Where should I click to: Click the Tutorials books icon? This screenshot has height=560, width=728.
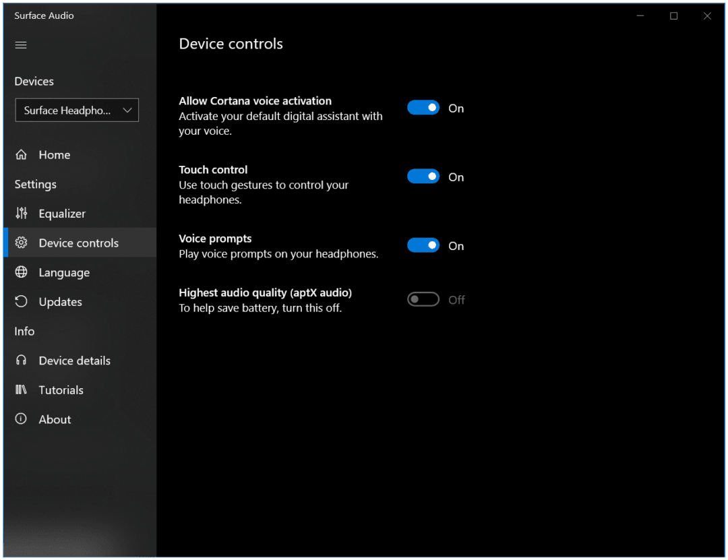coord(21,390)
